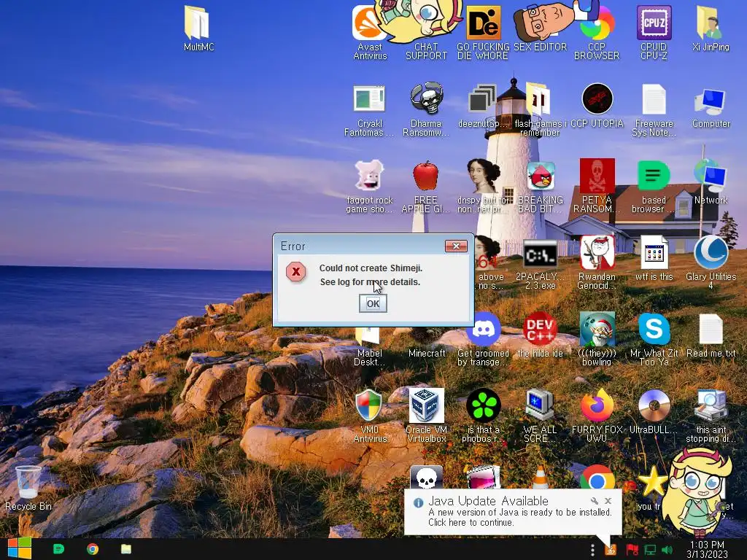Open the Network desktop icon

click(x=711, y=183)
